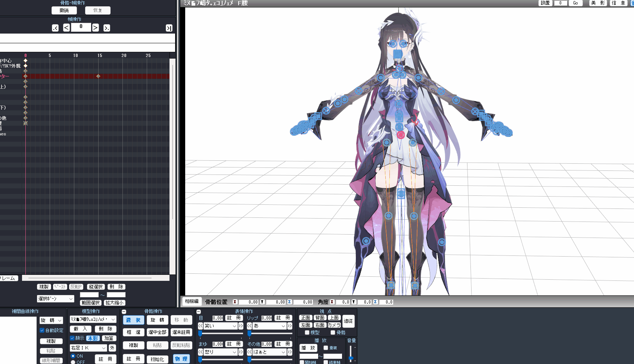Jump to next keyframe with the >. button
The height and width of the screenshot is (364, 634).
tap(107, 28)
